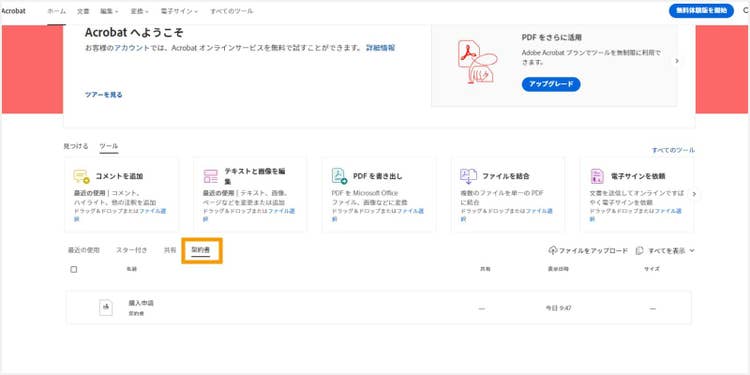Open the 変換 dropdown menu
Viewport: 750px width, 375px height.
(140, 11)
